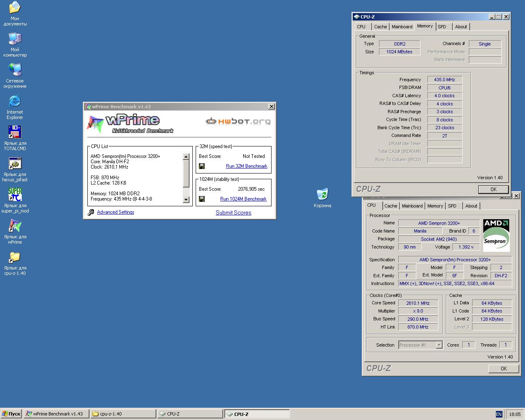525x420 pixels.
Task: Select Сетевое окружение desktop icon
Action: click(x=15, y=70)
